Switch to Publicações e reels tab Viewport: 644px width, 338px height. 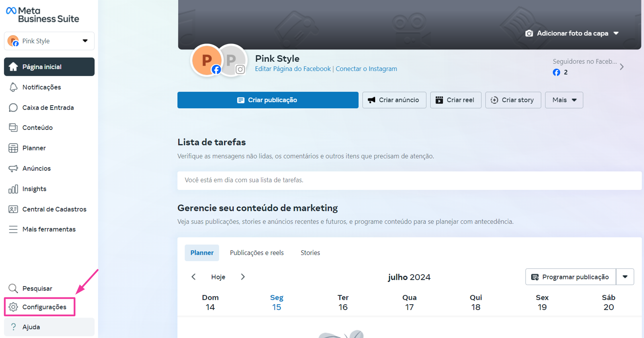point(257,253)
